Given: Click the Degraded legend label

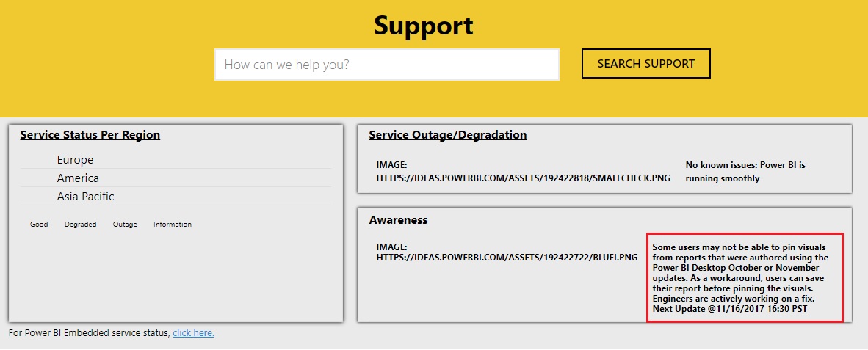Looking at the screenshot, I should [x=80, y=225].
